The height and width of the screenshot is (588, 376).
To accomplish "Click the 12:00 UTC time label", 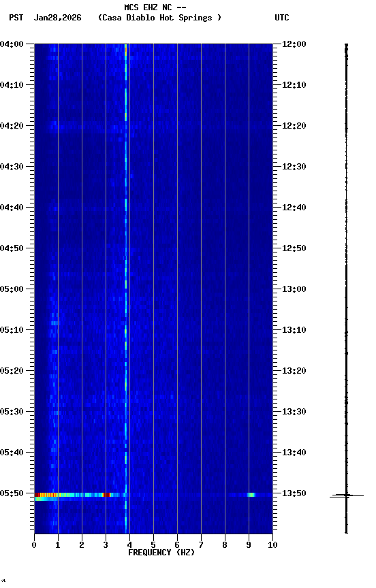I will coord(294,44).
